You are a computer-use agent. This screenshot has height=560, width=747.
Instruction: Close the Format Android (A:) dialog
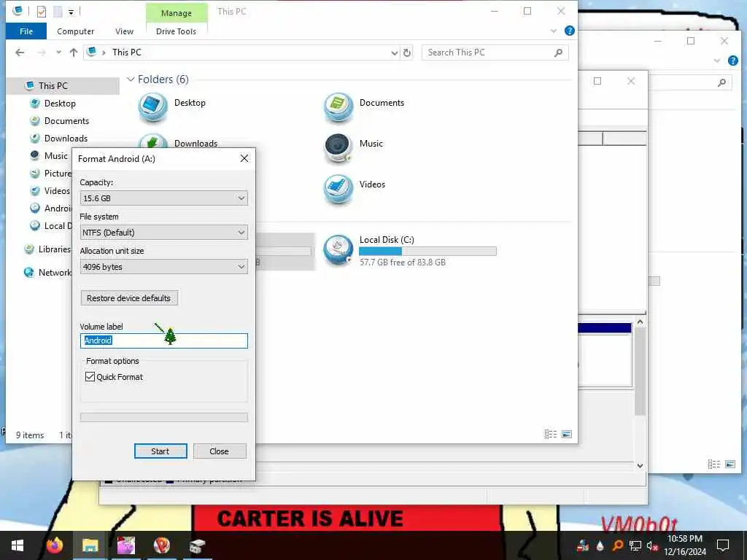(x=244, y=158)
